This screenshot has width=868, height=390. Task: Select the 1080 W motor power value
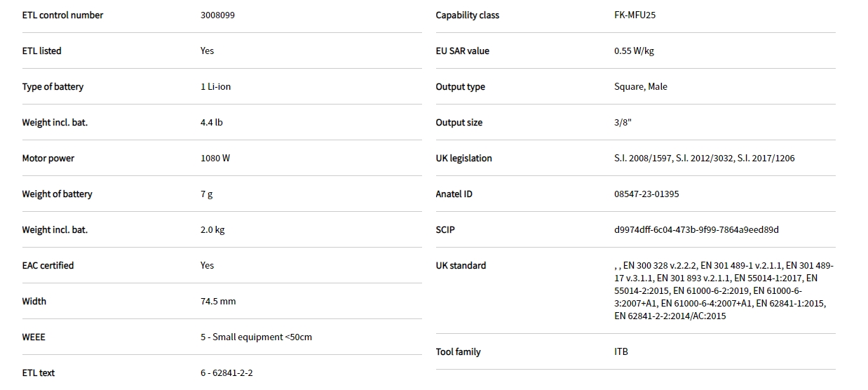click(215, 159)
